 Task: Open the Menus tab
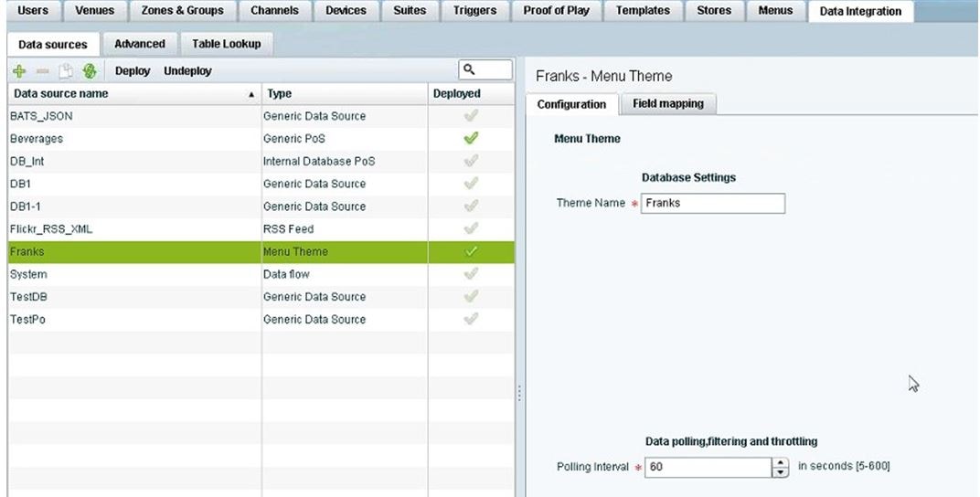[775, 11]
